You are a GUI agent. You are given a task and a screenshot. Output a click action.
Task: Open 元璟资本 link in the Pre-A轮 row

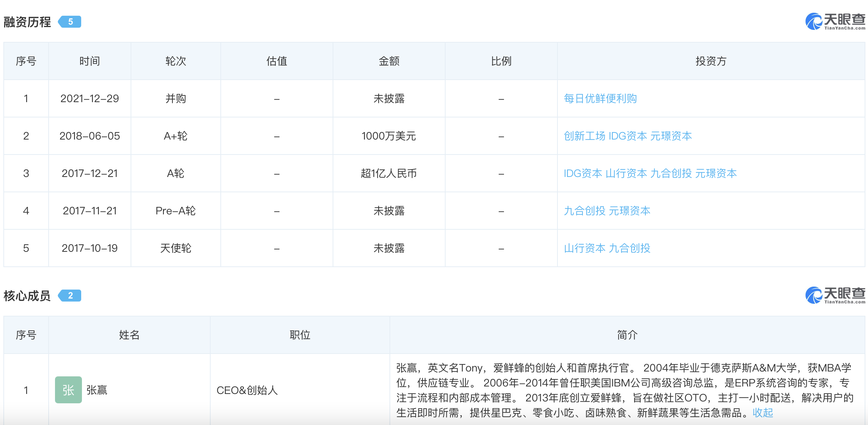[630, 211]
